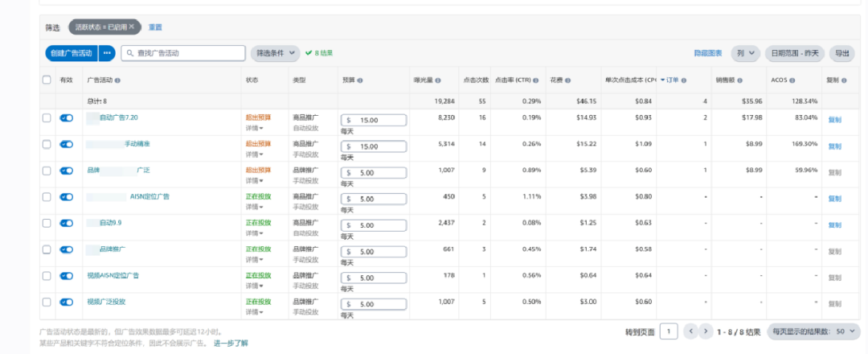
Task: Click the 转到页面 page number field
Action: pyautogui.click(x=669, y=331)
